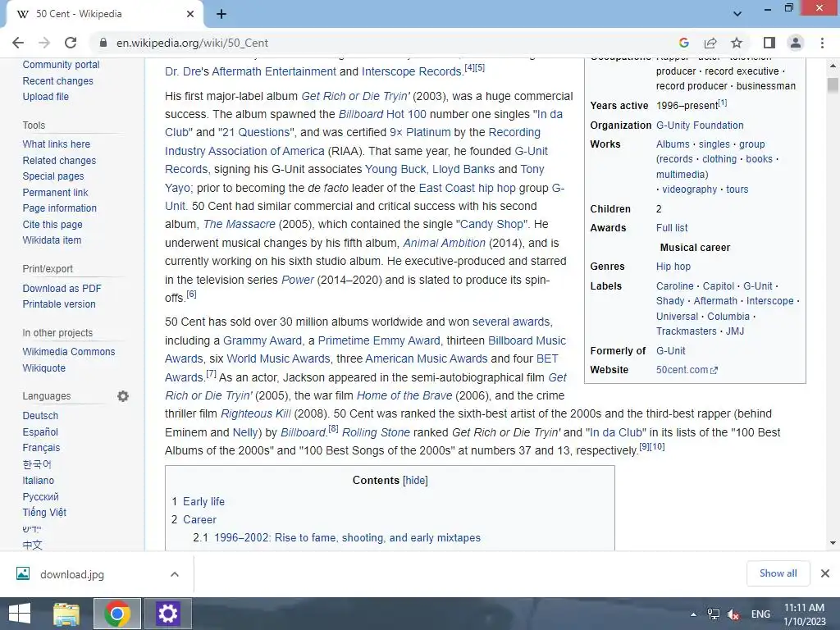Screen dimensions: 840x630
Task: Open Related changes link
Action: pyautogui.click(x=59, y=161)
